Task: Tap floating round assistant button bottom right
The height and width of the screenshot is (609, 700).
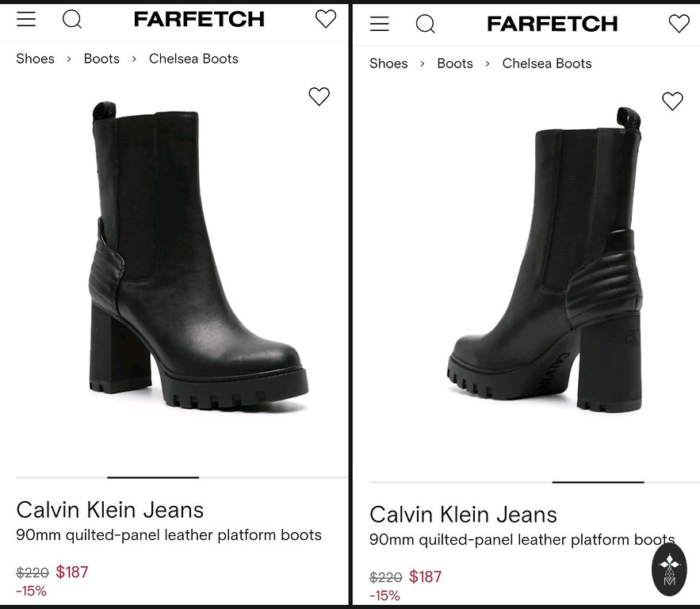Action: click(x=669, y=569)
